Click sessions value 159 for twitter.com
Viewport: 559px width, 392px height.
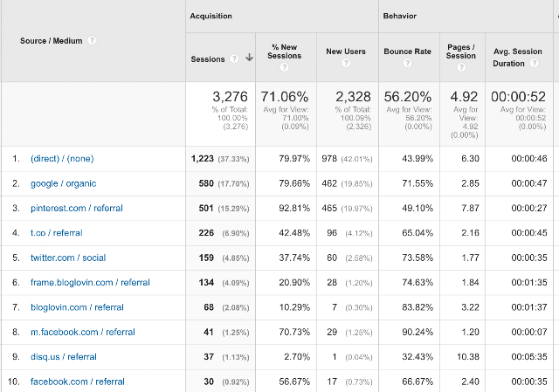pos(206,258)
